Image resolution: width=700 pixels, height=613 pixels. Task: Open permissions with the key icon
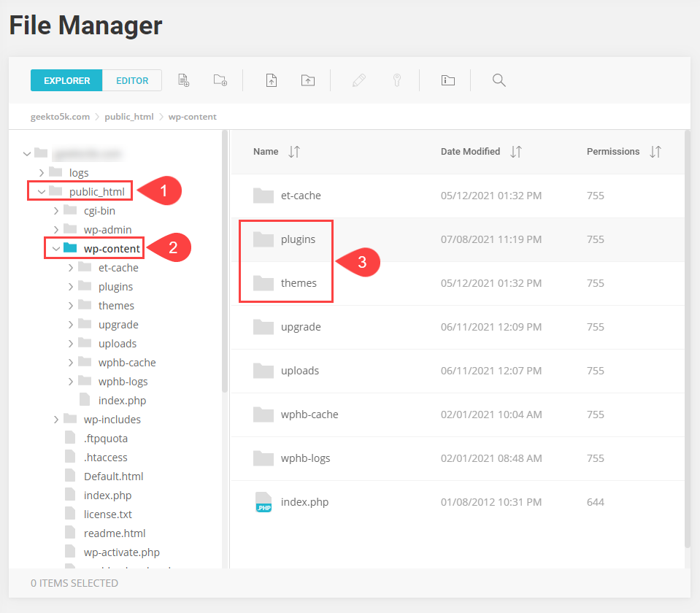point(396,80)
